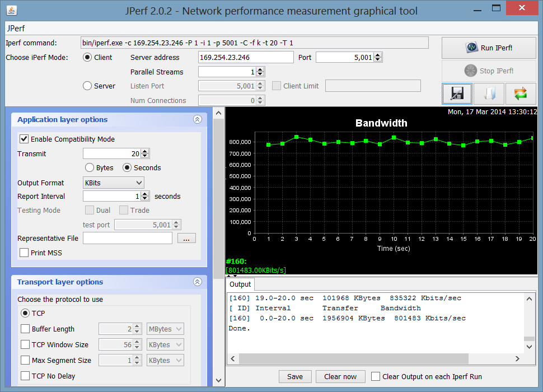The width and height of the screenshot is (543, 392).
Task: Run the IPerf test
Action: pos(489,48)
